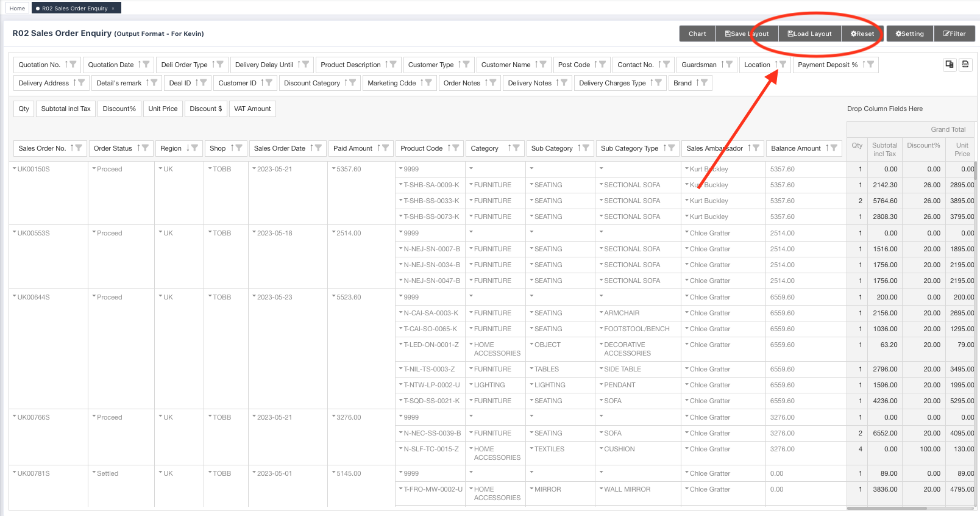Screen dimensions: 980x516
Task: Switch to the Home tab
Action: [x=17, y=9]
